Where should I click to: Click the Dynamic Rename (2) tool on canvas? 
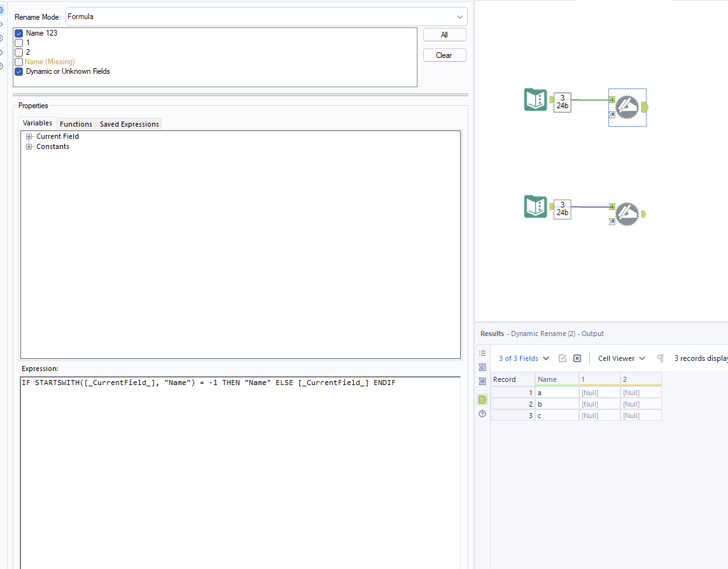click(x=627, y=214)
